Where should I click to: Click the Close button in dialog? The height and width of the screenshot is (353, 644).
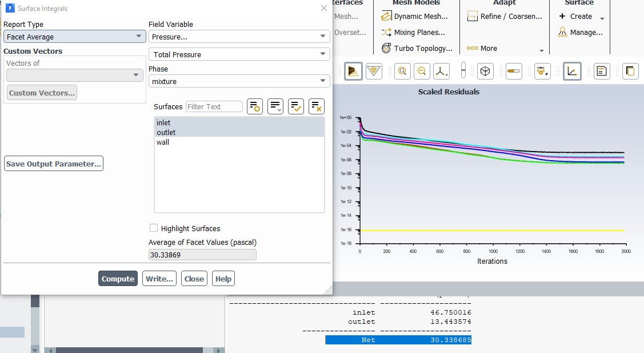point(194,279)
